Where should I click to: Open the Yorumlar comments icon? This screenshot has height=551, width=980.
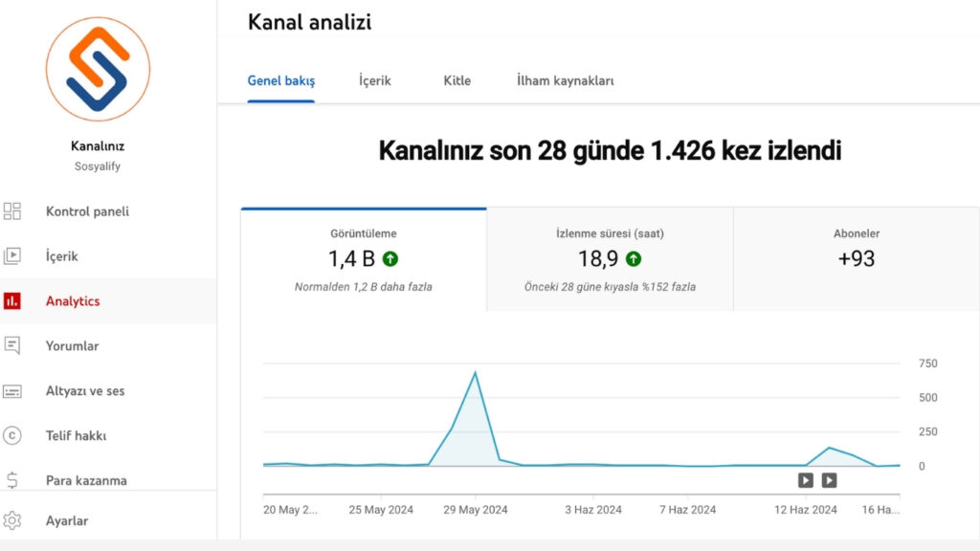(11, 345)
